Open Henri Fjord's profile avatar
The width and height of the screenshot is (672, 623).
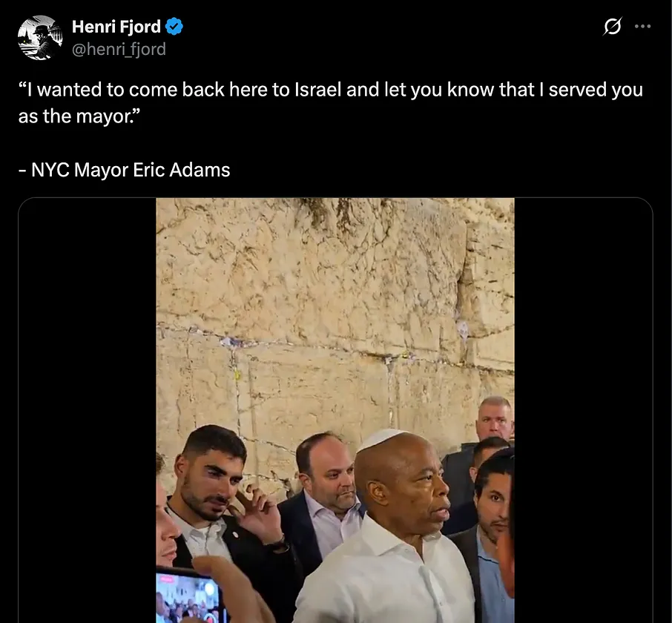39,38
